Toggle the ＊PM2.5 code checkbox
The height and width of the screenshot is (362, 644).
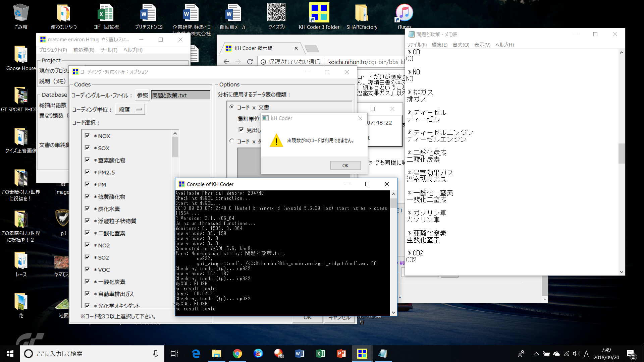87,172
